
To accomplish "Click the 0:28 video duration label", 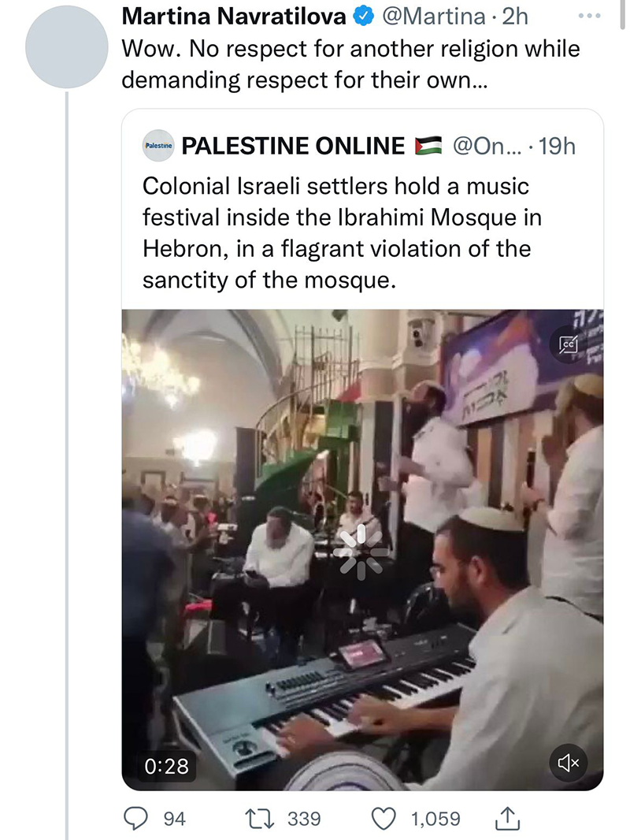I will click(166, 766).
